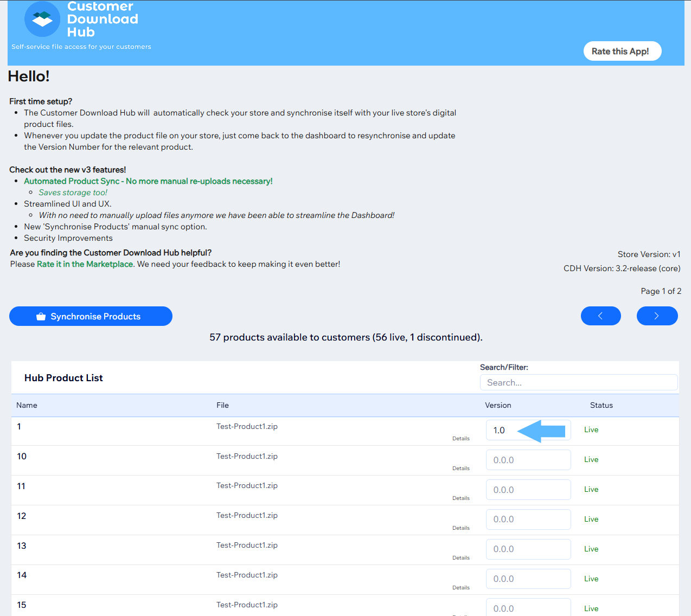Edit version field for product 12
The height and width of the screenshot is (616, 691).
click(x=528, y=519)
